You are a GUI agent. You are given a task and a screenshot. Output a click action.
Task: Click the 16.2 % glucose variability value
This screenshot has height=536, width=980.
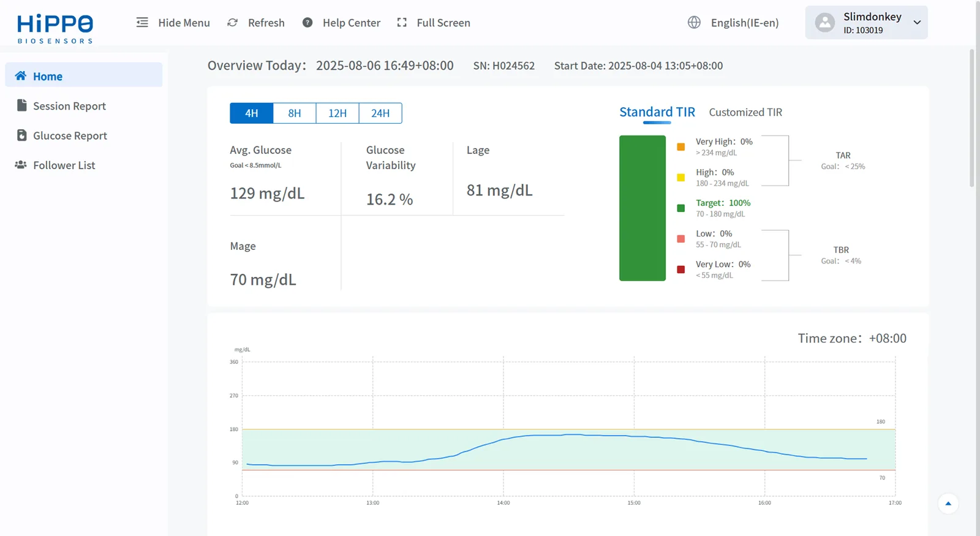tap(390, 200)
